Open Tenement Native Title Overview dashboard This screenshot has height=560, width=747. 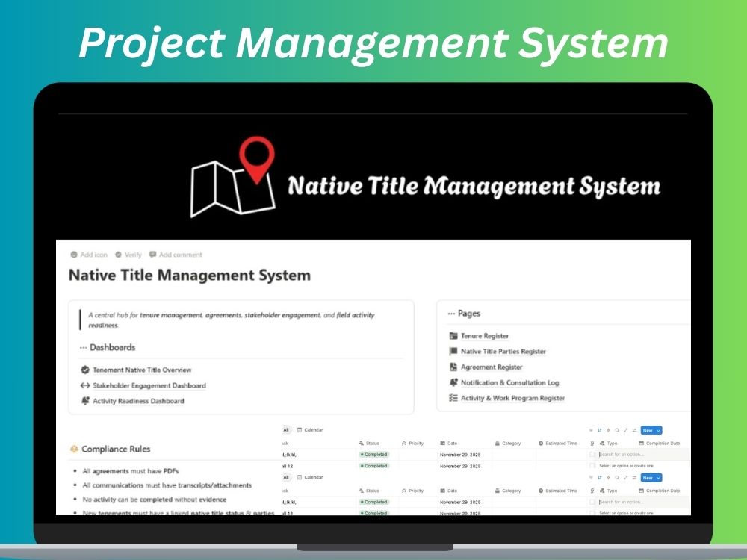click(142, 370)
